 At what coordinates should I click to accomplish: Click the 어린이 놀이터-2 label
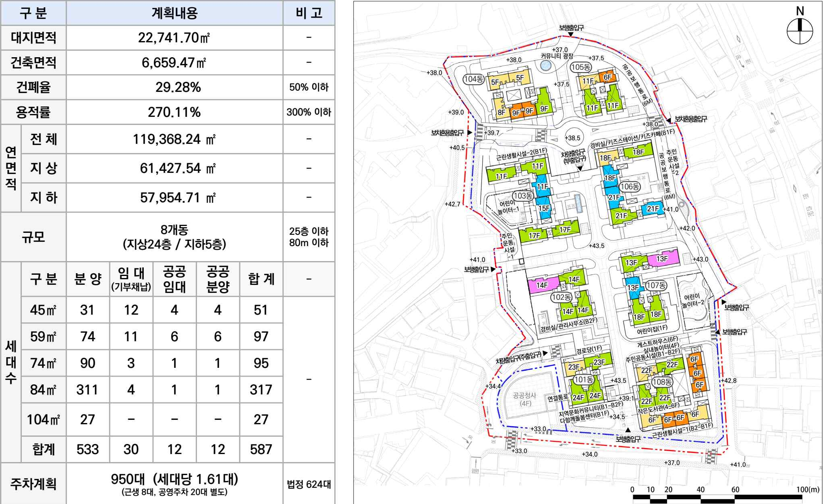[693, 301]
